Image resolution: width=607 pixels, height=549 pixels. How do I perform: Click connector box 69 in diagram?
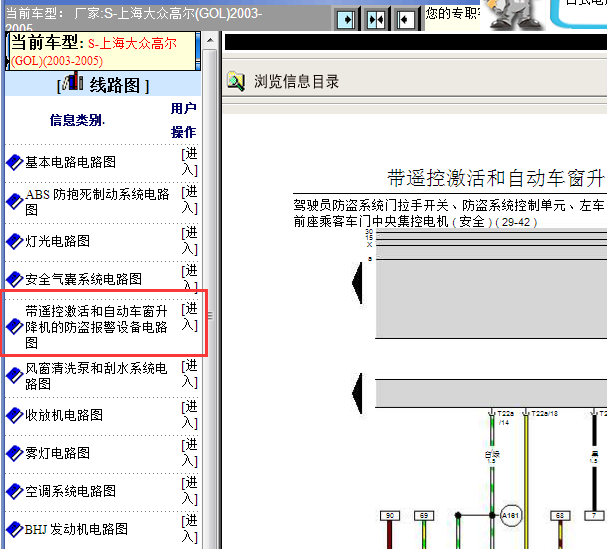424,516
